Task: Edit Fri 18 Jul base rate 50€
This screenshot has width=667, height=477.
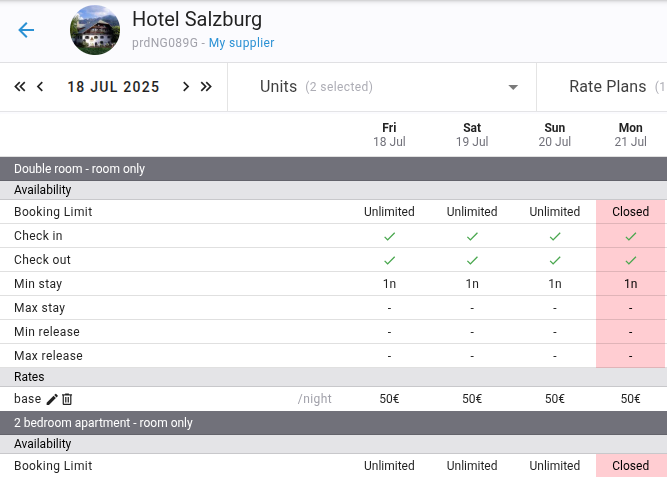Action: pos(389,399)
